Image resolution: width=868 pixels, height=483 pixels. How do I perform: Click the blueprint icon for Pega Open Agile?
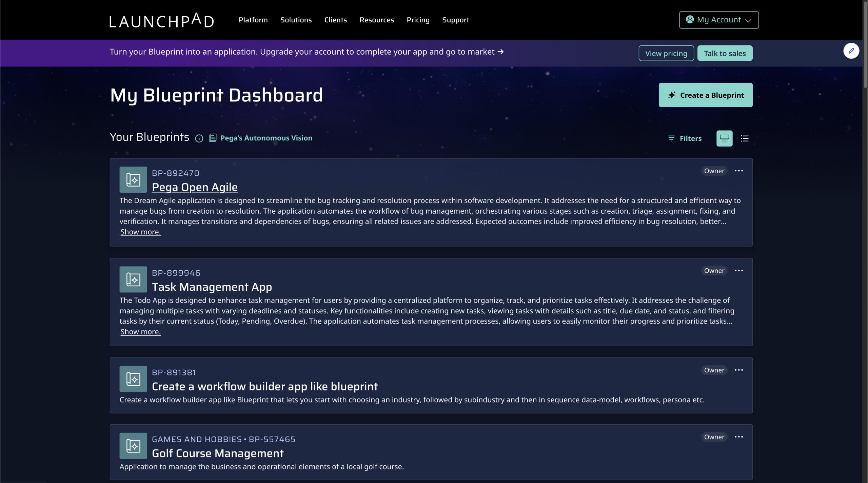point(133,179)
